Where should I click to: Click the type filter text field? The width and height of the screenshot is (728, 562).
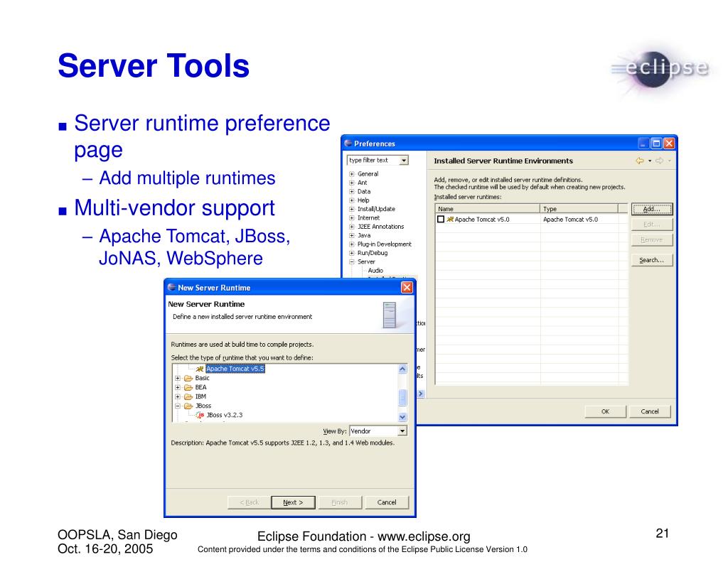373,161
